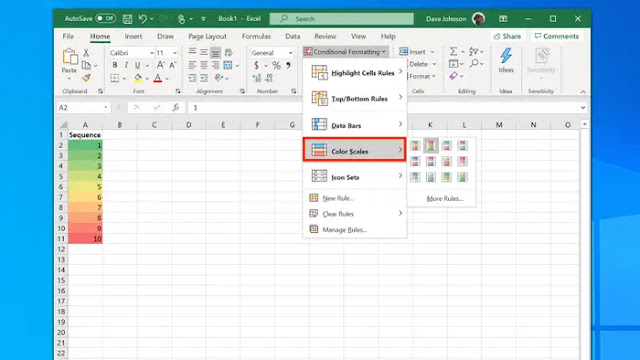This screenshot has height=360, width=640.
Task: Click the Search box in title bar
Action: click(342, 19)
